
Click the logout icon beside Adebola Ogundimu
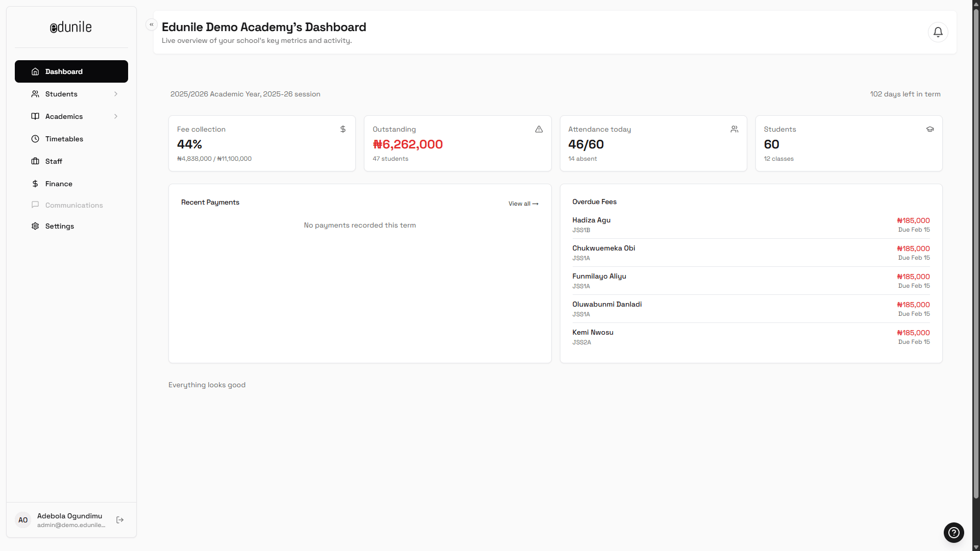(120, 519)
